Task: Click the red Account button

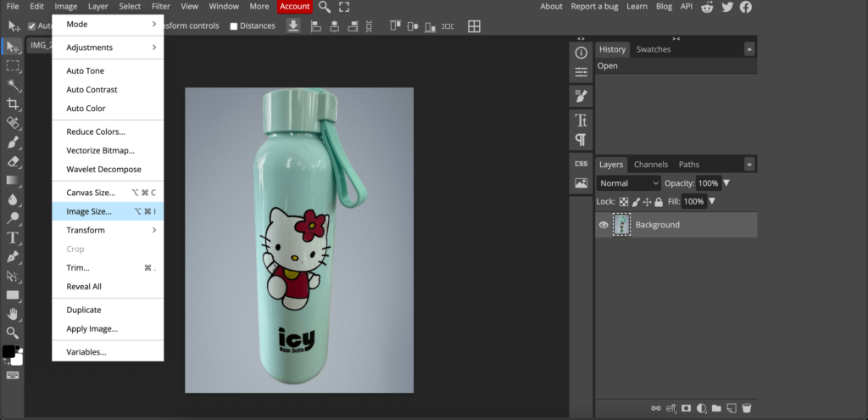Action: click(295, 7)
